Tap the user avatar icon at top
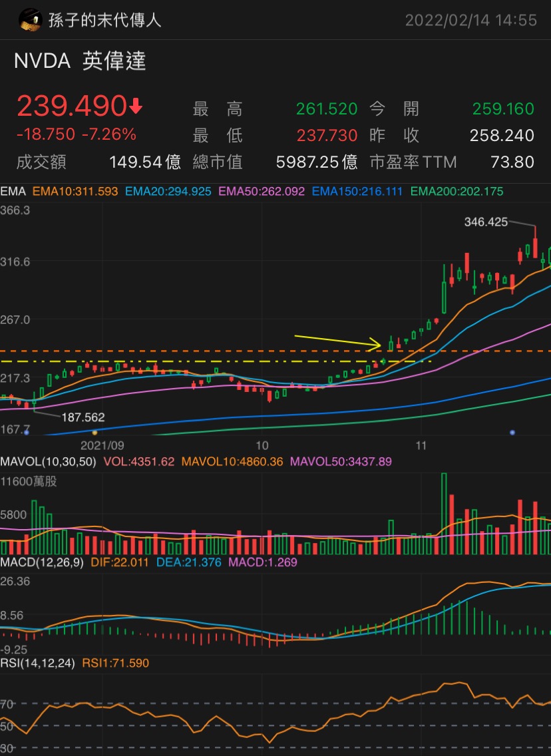 click(30, 20)
